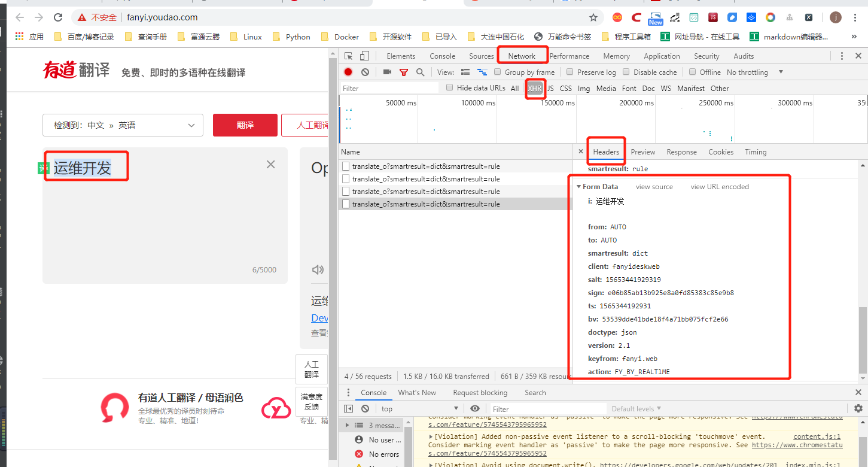
Task: Go back with the browser back arrow
Action: [x=19, y=17]
